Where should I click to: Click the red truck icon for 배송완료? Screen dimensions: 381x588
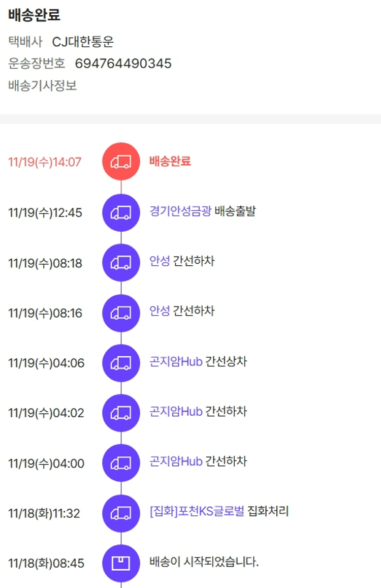pos(121,162)
